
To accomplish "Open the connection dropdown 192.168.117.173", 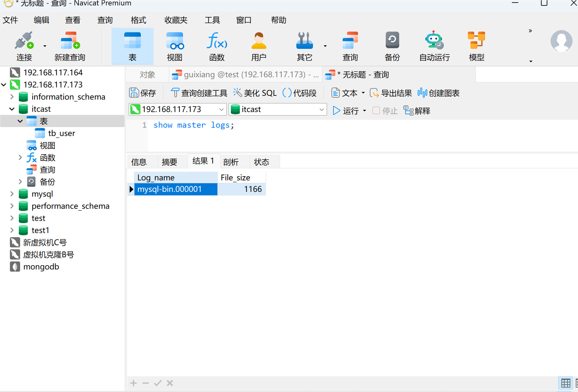I will 178,109.
